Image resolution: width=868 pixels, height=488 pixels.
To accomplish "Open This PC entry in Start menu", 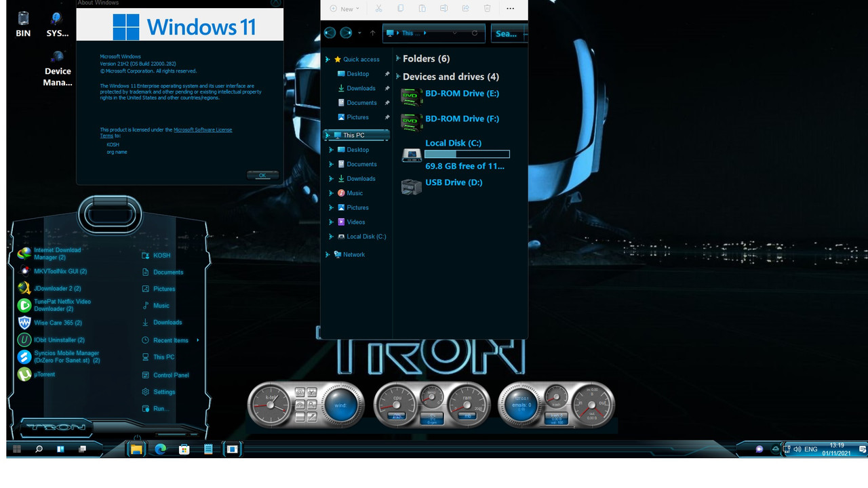I will coord(157,357).
